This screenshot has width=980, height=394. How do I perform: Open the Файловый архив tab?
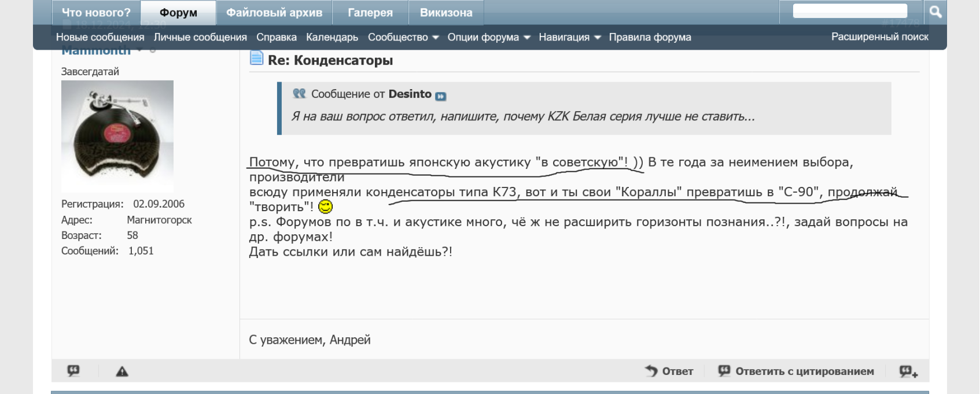(x=274, y=12)
